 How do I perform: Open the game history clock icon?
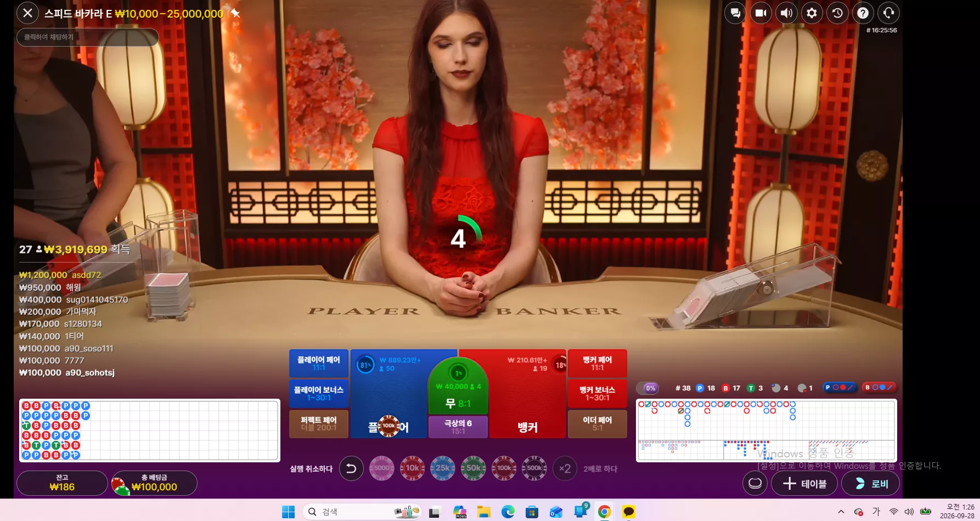837,13
